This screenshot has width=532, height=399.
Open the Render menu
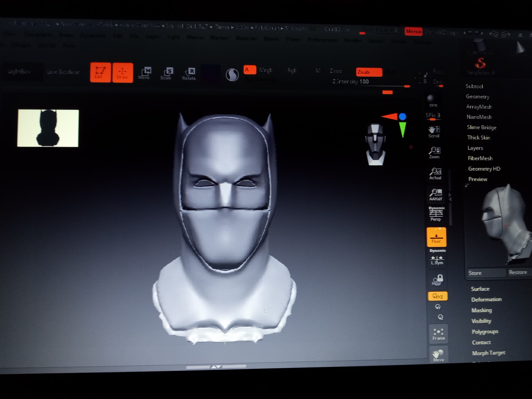coord(353,40)
